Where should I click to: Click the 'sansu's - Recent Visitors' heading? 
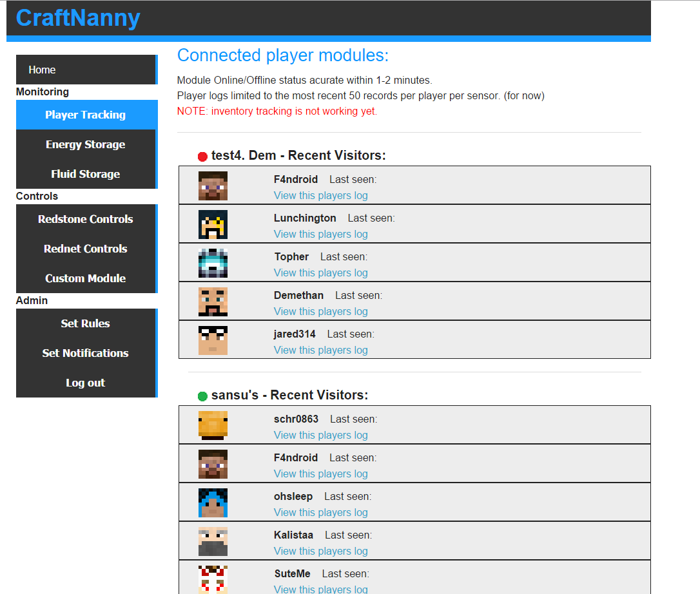coord(289,395)
